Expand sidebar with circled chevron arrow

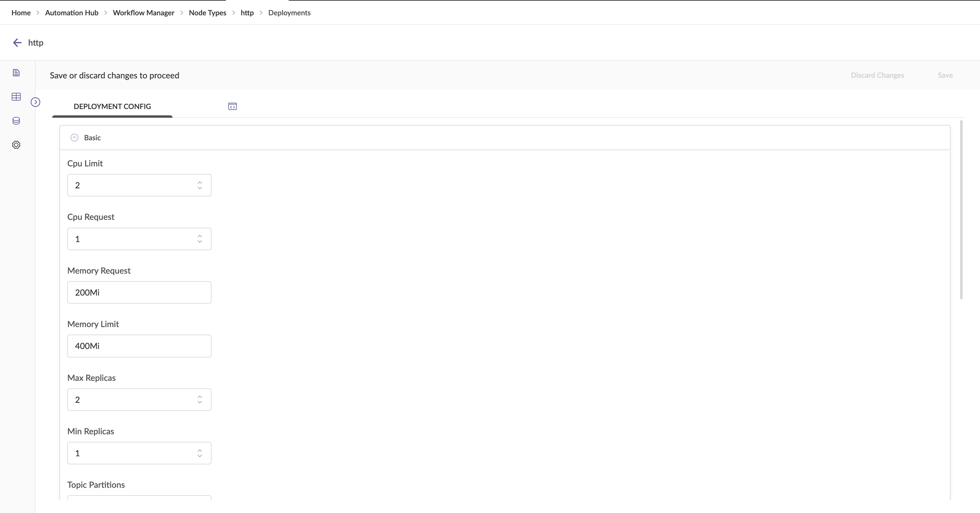(35, 102)
